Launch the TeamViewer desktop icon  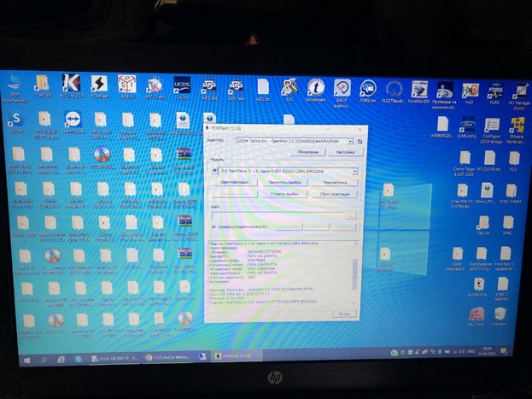(73, 121)
